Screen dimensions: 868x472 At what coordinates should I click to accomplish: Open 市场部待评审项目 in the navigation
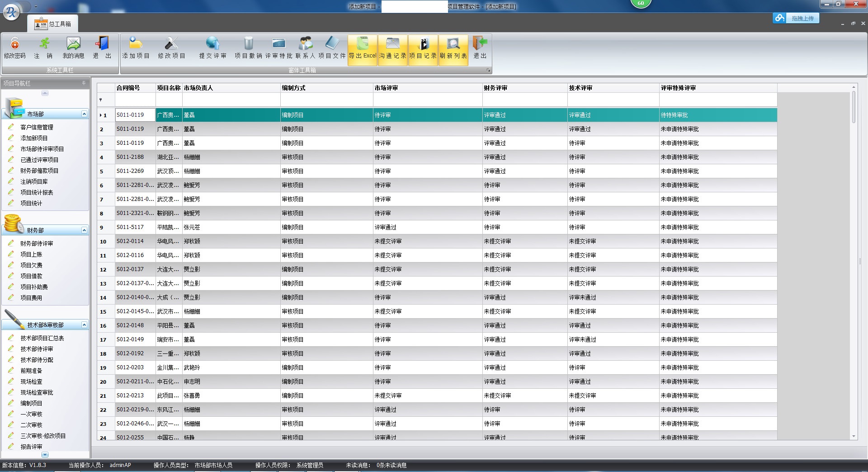coord(42,149)
